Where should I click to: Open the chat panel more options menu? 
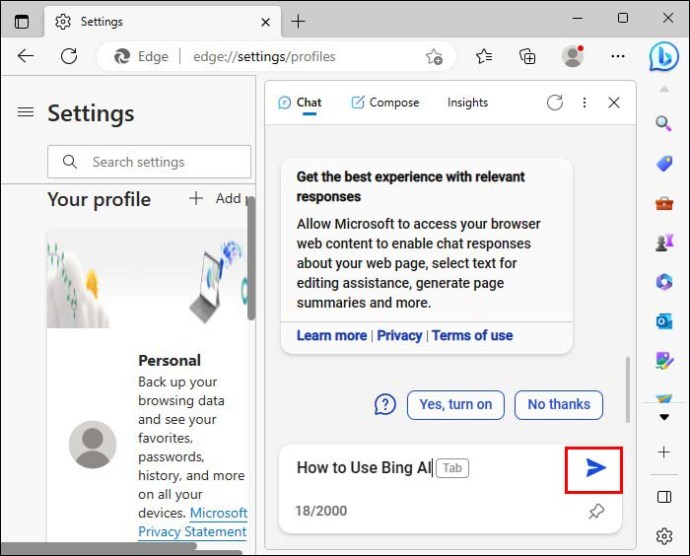pyautogui.click(x=584, y=103)
